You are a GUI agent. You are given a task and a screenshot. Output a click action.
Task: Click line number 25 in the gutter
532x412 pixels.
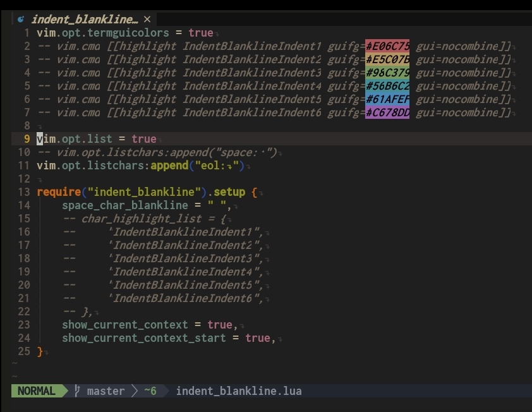(x=23, y=351)
